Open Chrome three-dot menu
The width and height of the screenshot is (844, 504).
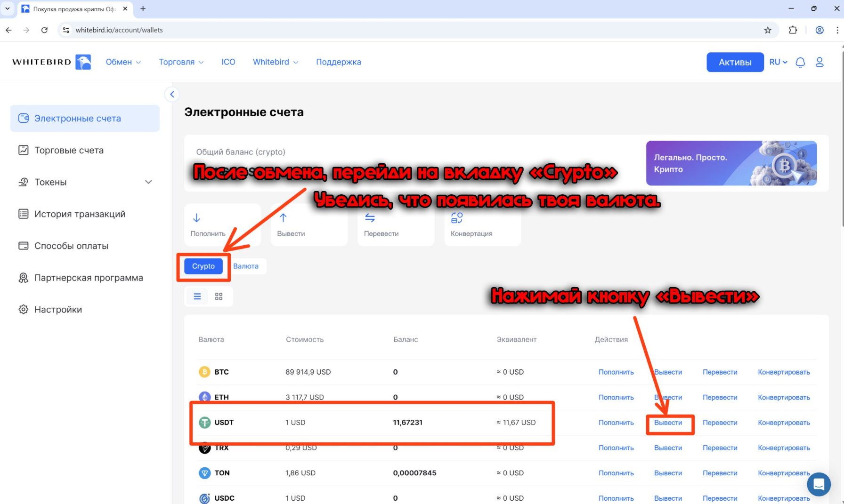tap(837, 30)
